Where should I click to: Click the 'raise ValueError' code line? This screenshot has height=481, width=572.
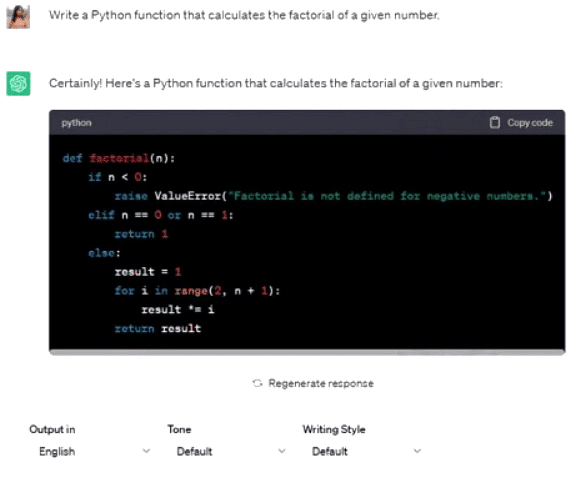click(x=333, y=196)
